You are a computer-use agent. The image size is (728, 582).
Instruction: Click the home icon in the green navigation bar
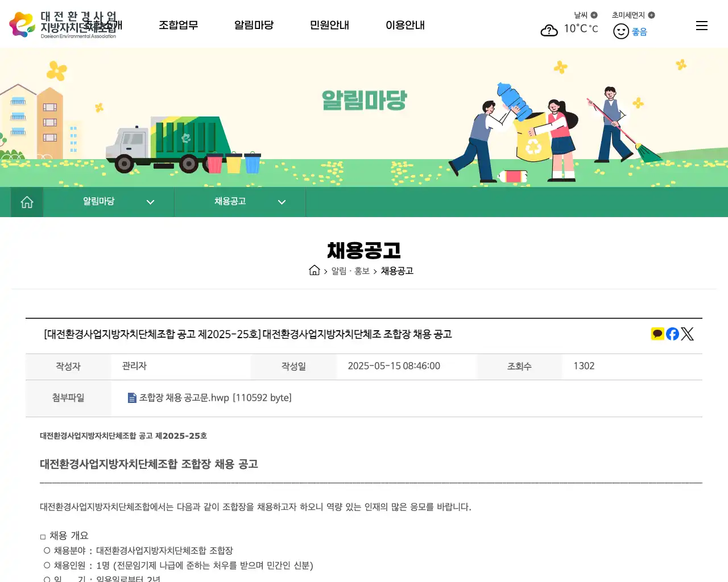click(x=27, y=202)
